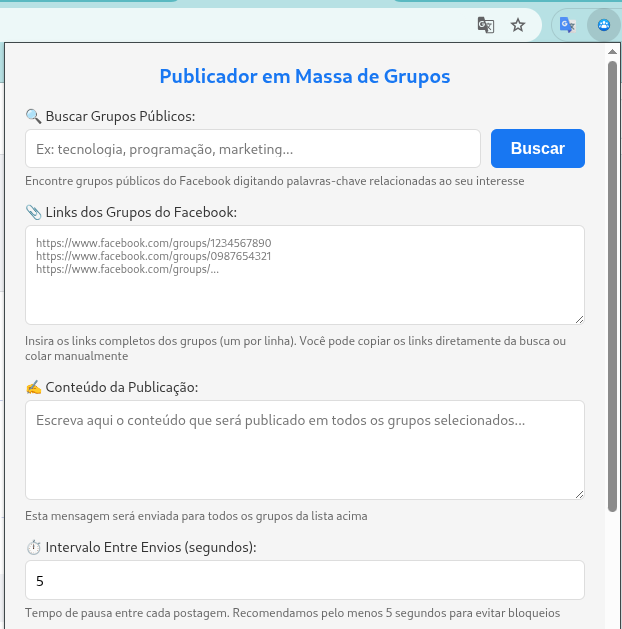Click the translate page icon in address bar
Image resolution: width=622 pixels, height=629 pixels.
(x=486, y=25)
